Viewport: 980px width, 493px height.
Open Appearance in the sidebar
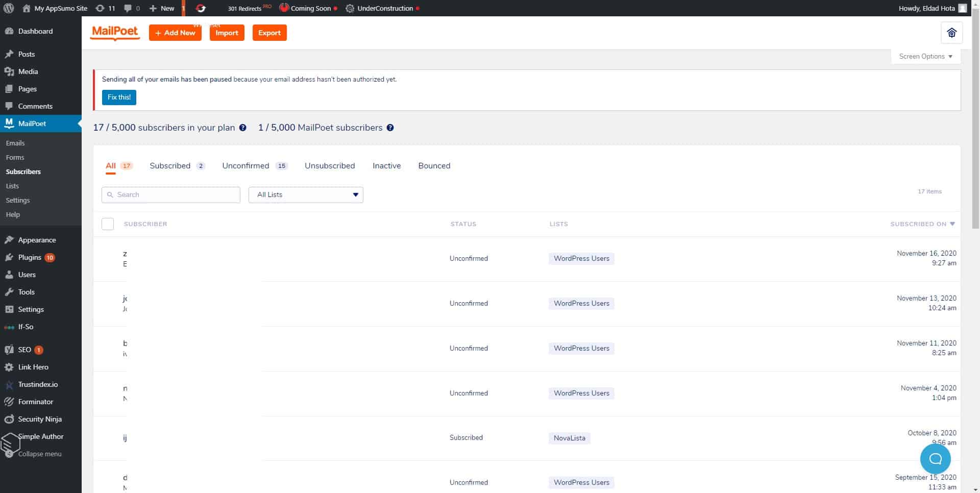(41, 240)
